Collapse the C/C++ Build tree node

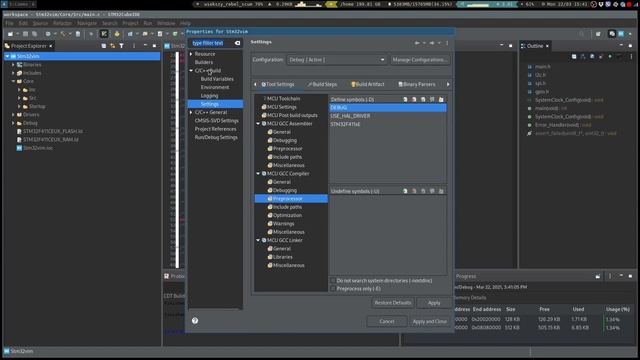click(x=191, y=71)
